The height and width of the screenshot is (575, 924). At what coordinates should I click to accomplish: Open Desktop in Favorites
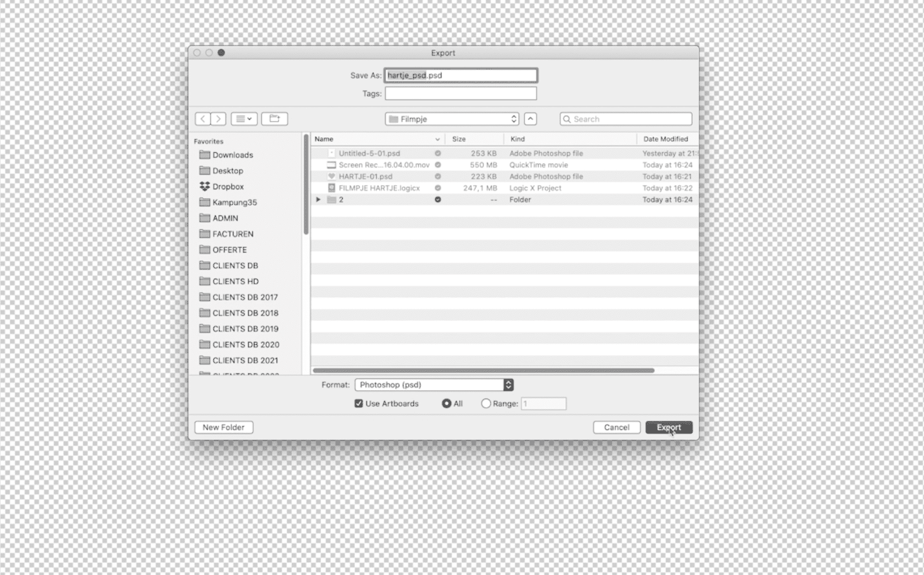pos(221,171)
